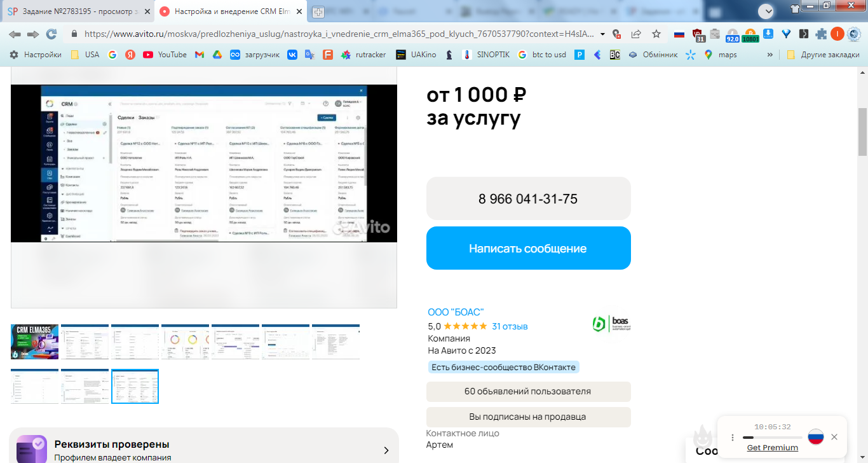The height and width of the screenshot is (463, 868).
Task: Open the USA bookmarks folder
Action: [x=85, y=55]
